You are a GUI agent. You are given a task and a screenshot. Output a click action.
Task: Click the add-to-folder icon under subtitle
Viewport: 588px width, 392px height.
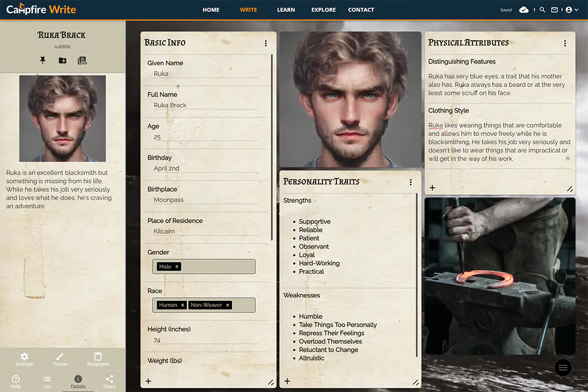click(63, 60)
